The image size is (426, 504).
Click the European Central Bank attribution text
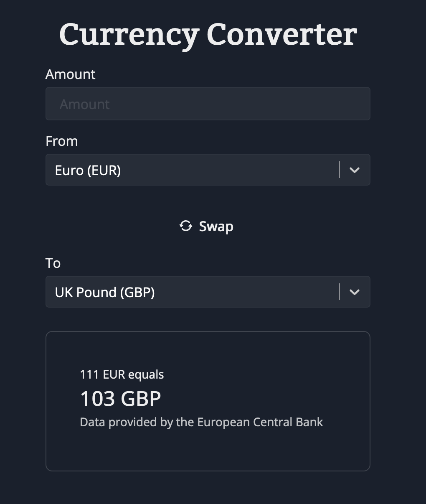point(201,422)
